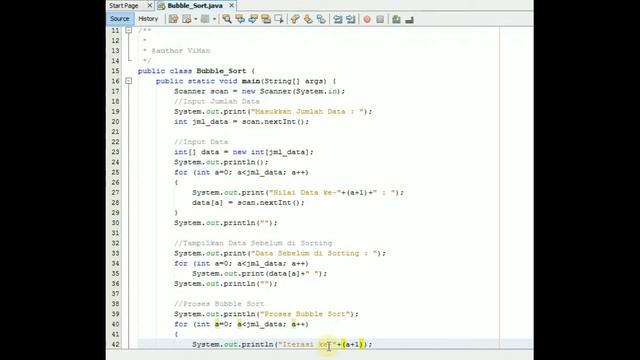Image resolution: width=640 pixels, height=360 pixels.
Task: Click 'int[] data = new int[jml_data];' line
Action: pyautogui.click(x=244, y=152)
